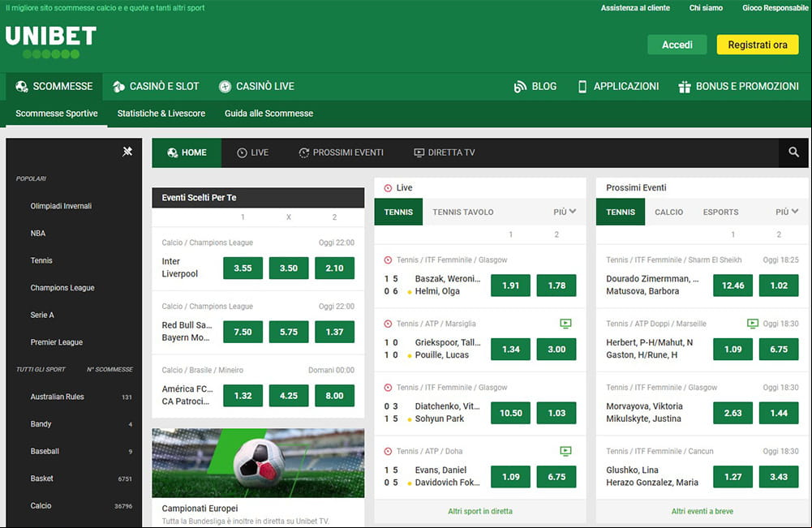The height and width of the screenshot is (528, 812).
Task: Open Premier League in sidebar
Action: [x=57, y=342]
